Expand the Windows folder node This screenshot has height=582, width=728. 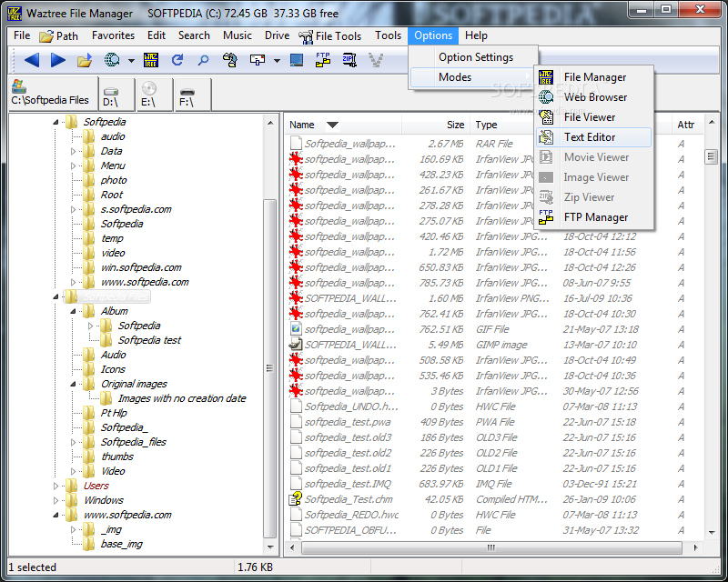[x=56, y=501]
